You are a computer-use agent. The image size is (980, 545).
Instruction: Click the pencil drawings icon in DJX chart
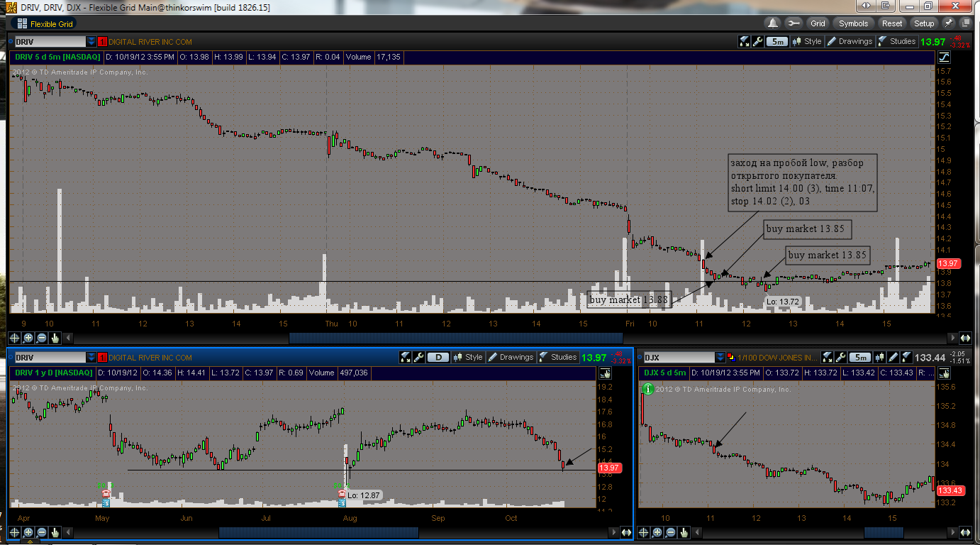[893, 357]
